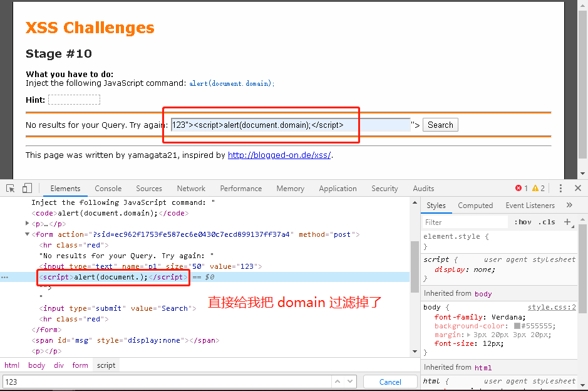Image resolution: width=588 pixels, height=391 pixels.
Task: Select the input name="p1" DOM node
Action: pos(150,266)
